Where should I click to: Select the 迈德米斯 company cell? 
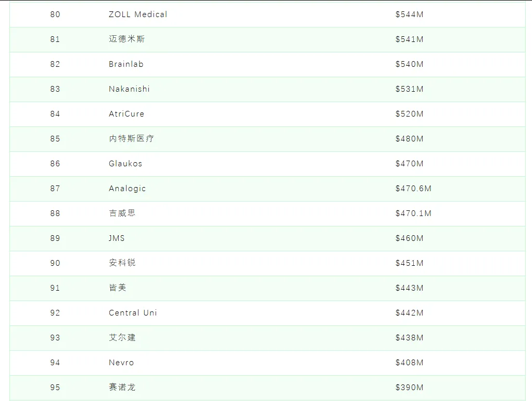(127, 39)
